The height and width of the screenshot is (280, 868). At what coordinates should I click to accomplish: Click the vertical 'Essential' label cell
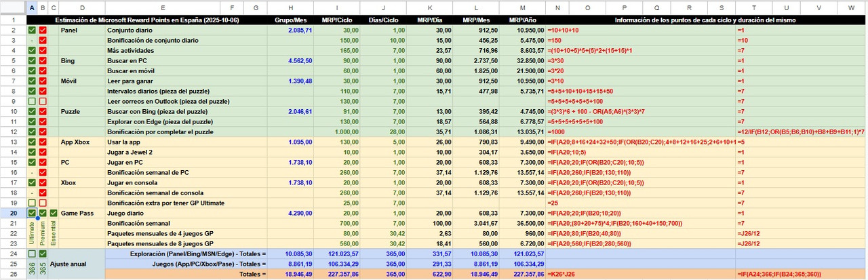tap(54, 234)
